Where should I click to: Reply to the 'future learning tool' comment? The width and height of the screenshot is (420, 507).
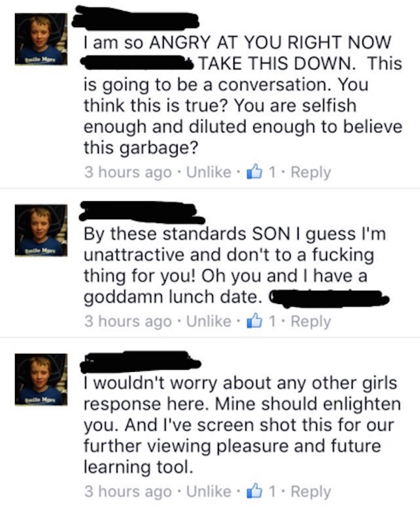(311, 492)
